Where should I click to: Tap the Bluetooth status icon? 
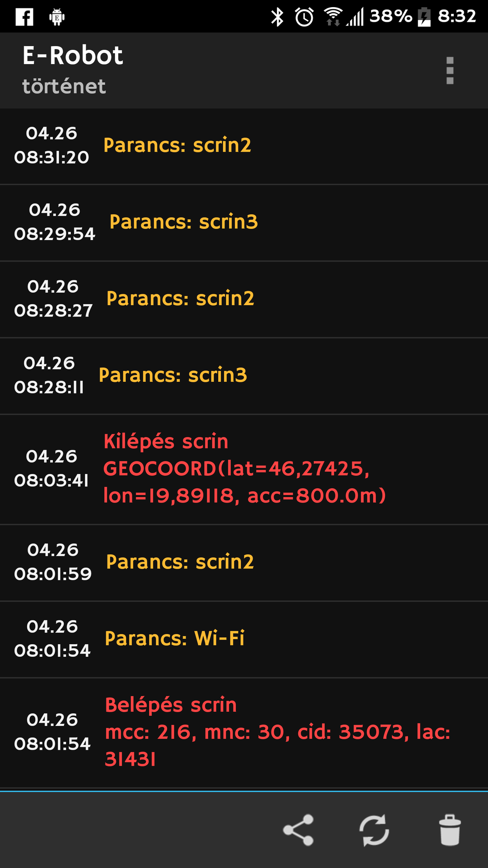(x=277, y=17)
